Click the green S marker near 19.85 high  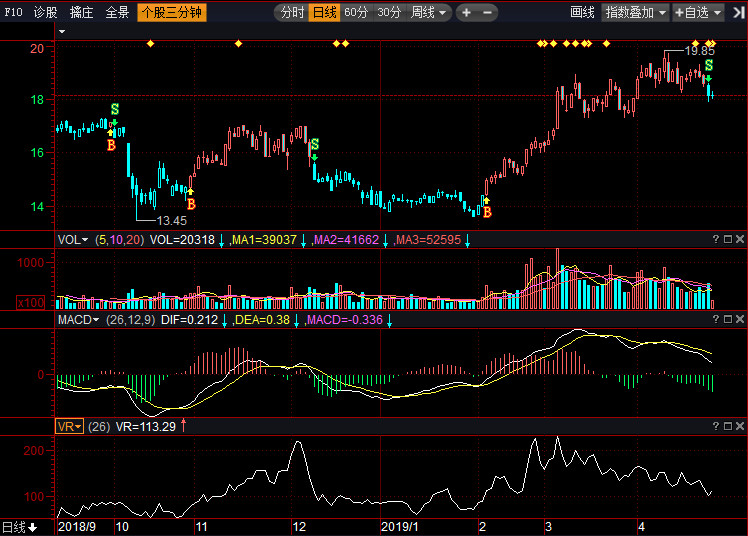pos(708,65)
